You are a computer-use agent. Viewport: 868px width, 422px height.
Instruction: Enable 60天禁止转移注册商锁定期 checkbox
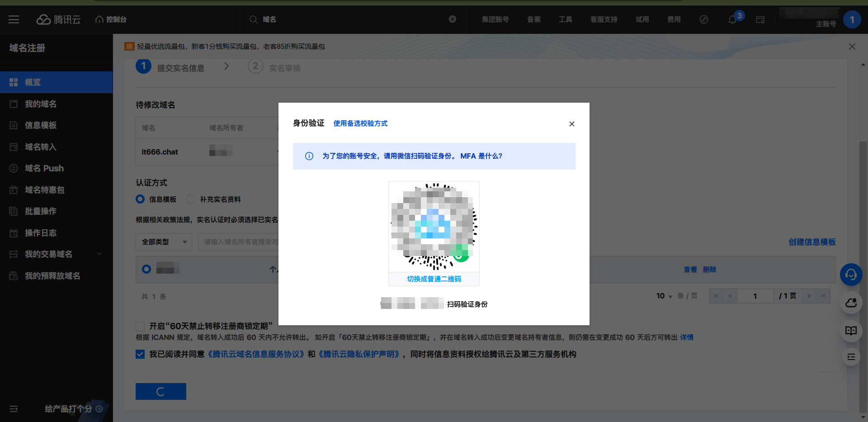[x=140, y=326]
